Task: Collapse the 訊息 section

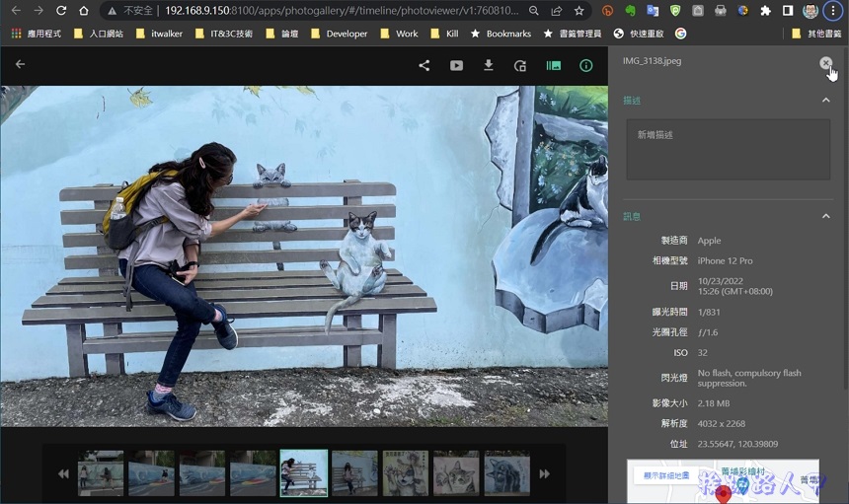Action: pyautogui.click(x=825, y=216)
